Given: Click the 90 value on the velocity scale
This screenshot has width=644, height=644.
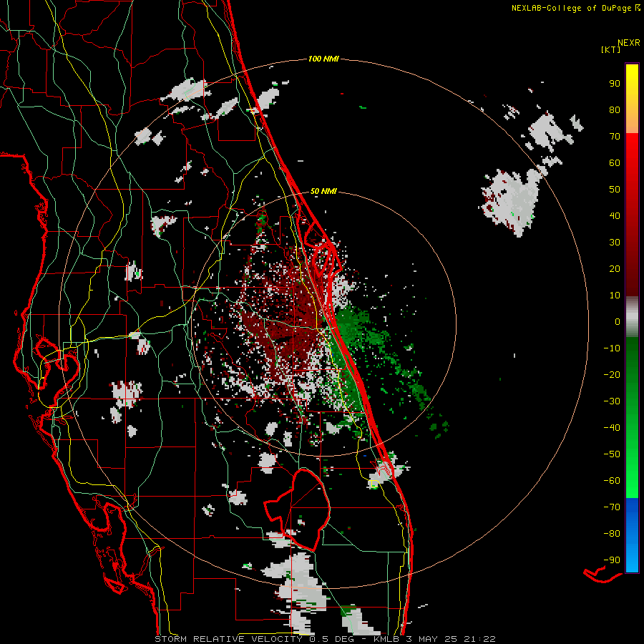Looking at the screenshot, I should tap(615, 84).
